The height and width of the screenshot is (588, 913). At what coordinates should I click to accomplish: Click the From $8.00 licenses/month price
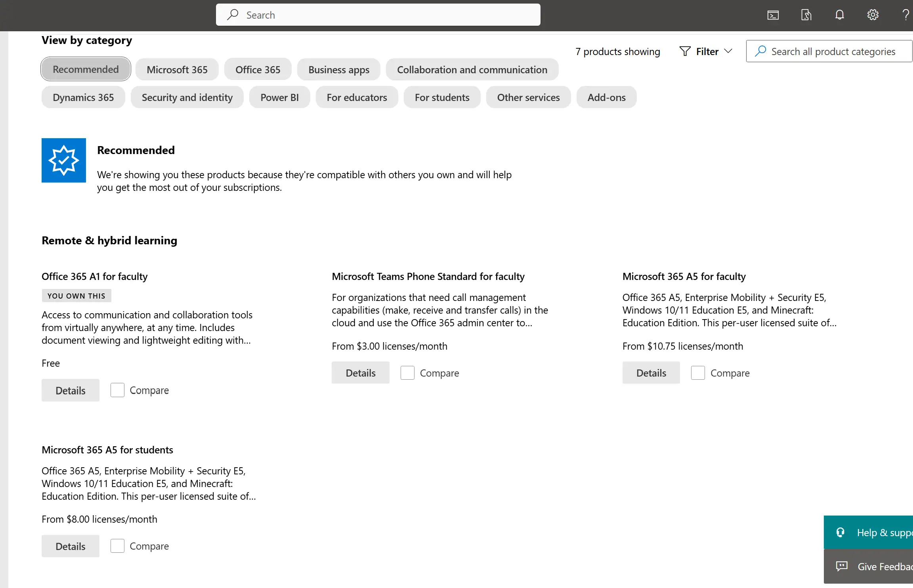[x=99, y=519]
